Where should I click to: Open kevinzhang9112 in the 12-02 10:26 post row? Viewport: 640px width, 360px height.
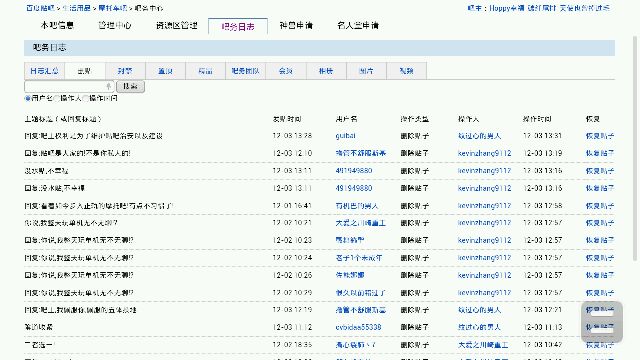coord(484,275)
